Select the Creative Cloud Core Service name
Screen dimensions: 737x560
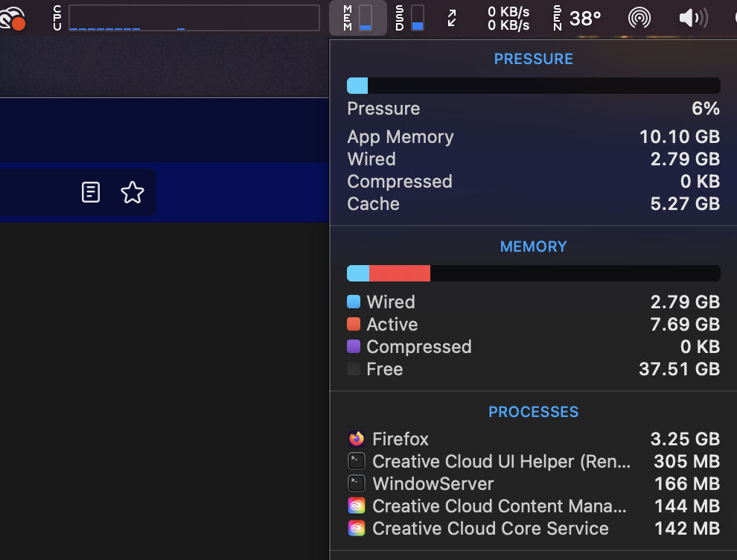click(x=491, y=529)
